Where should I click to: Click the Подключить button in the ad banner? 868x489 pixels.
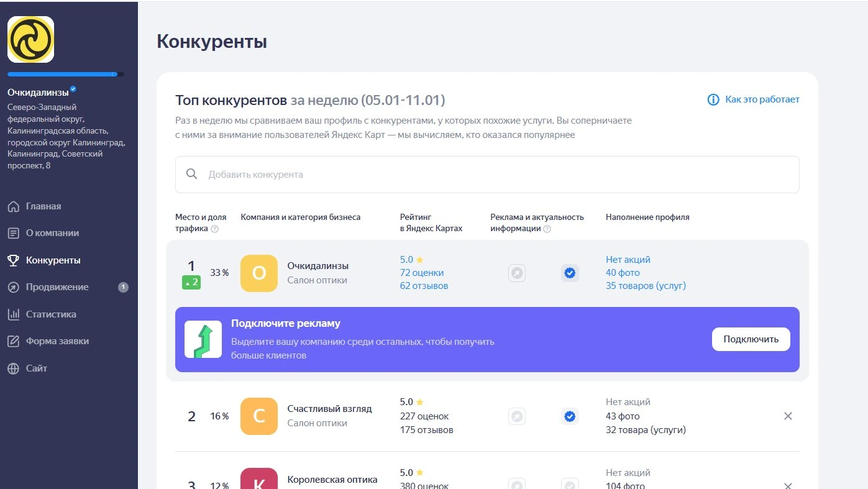751,339
